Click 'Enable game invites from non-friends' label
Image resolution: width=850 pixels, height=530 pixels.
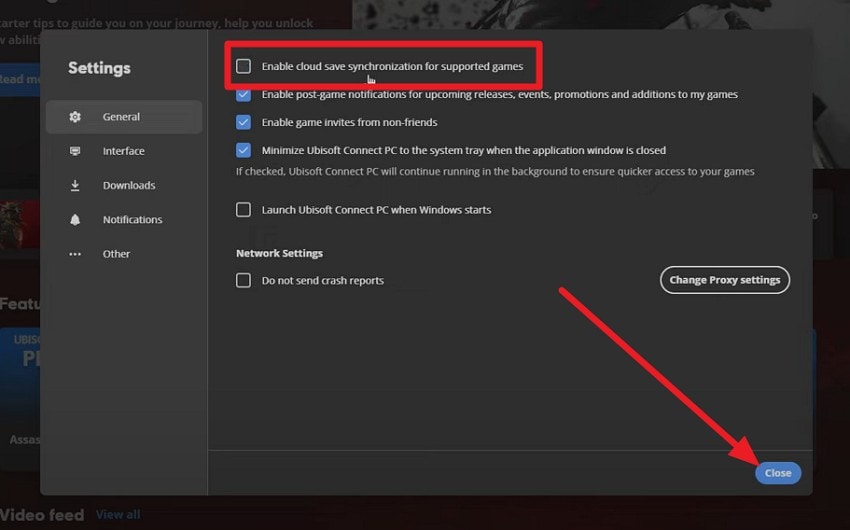[x=349, y=122]
